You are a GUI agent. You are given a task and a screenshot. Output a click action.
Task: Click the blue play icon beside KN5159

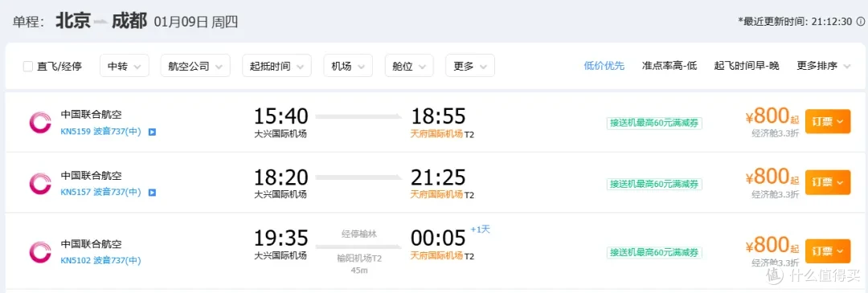[x=152, y=132]
